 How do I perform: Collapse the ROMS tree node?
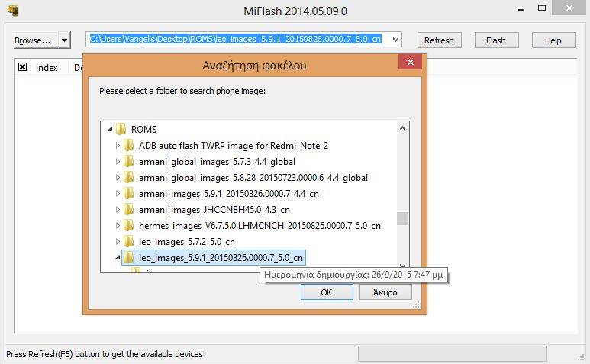click(x=110, y=130)
